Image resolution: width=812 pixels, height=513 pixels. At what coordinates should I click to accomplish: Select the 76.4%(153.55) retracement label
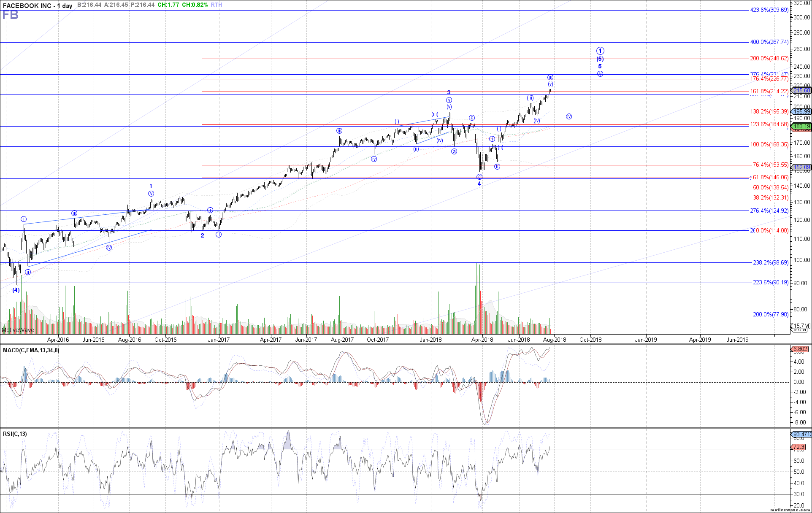770,165
